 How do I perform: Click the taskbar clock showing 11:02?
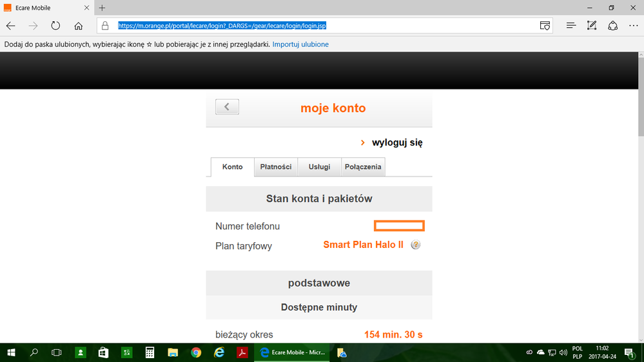602,352
